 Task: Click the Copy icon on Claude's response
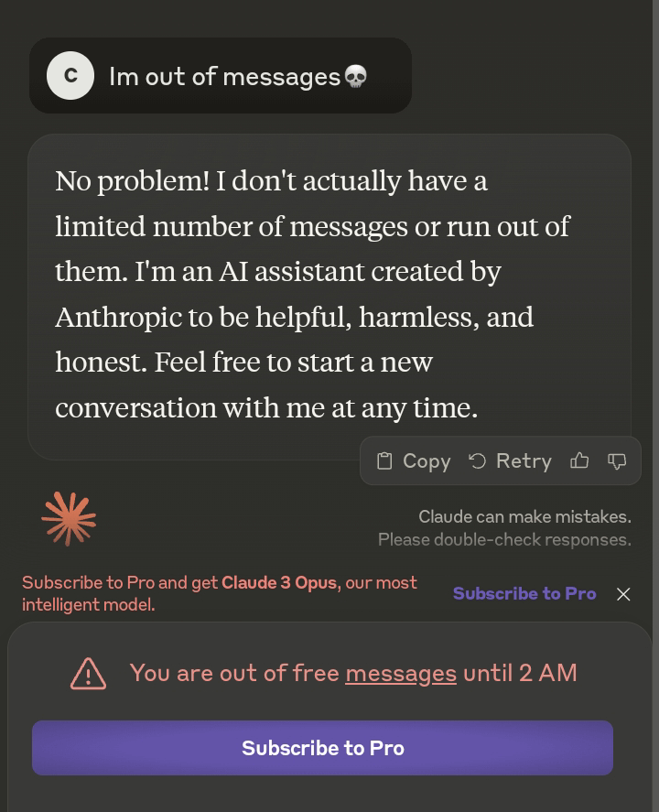click(385, 461)
